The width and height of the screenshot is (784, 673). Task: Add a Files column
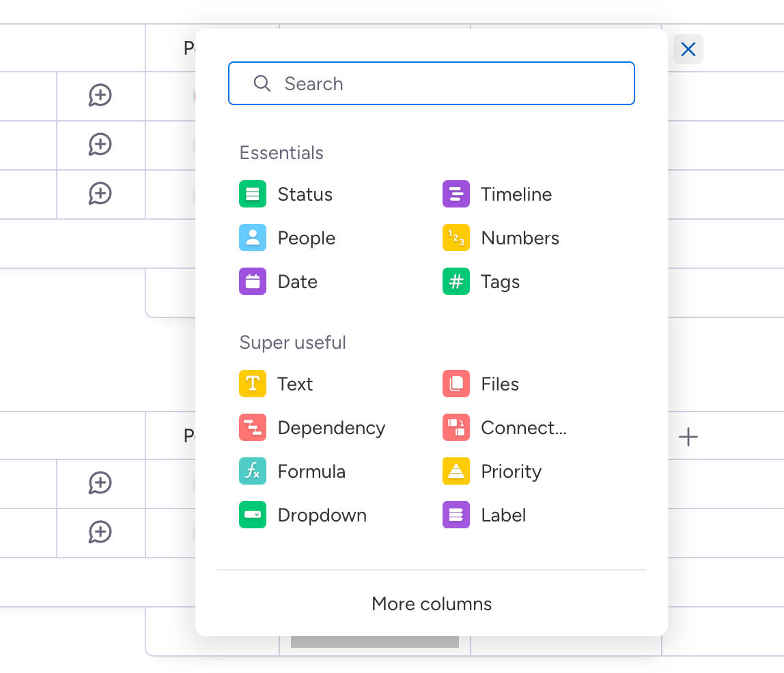coord(500,384)
